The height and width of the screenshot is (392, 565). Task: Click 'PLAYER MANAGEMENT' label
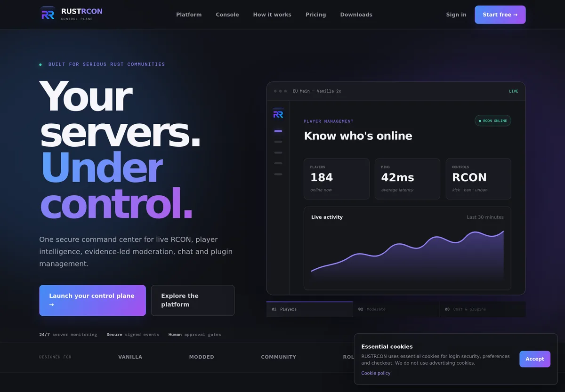point(329,121)
